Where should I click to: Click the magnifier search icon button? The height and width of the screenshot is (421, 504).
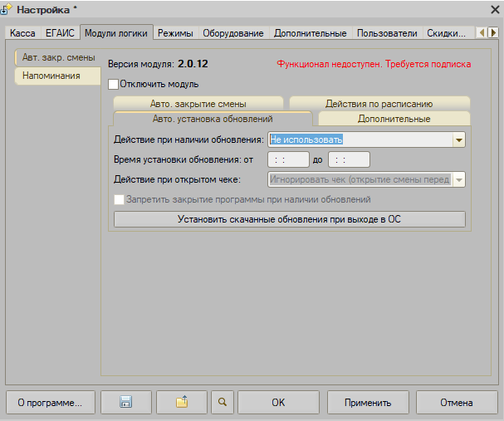[x=223, y=403]
